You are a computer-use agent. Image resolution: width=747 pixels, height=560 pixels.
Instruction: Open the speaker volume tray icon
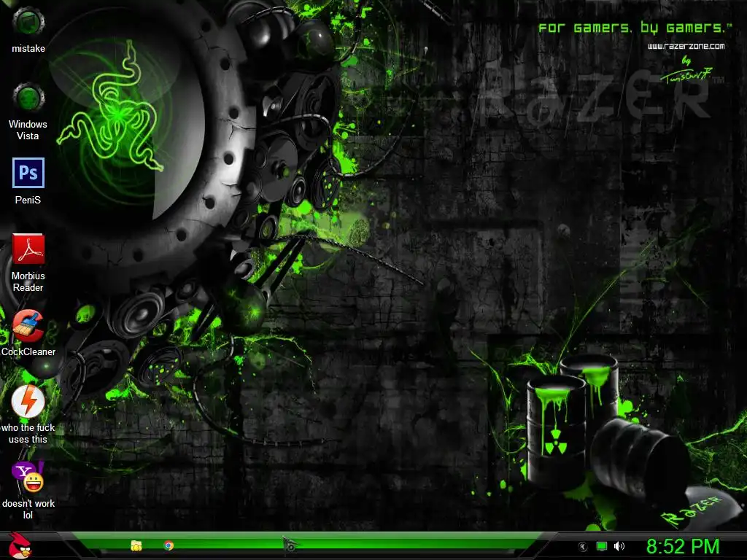point(619,546)
